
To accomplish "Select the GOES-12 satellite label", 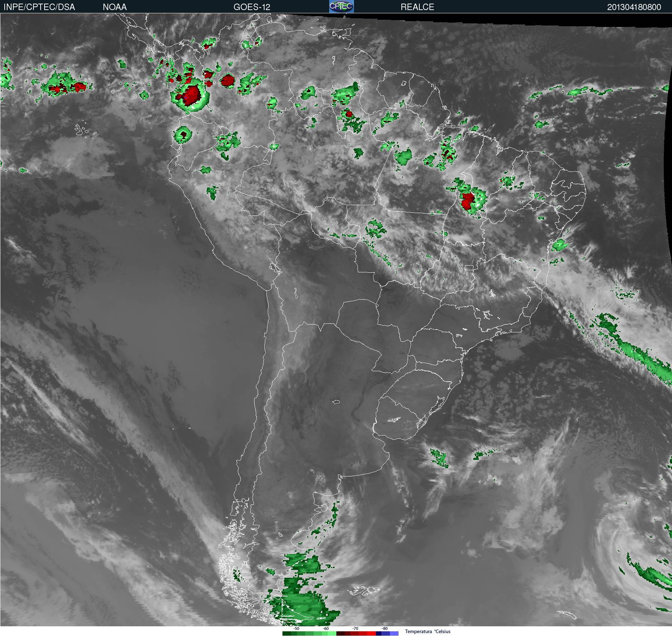I will click(x=252, y=7).
